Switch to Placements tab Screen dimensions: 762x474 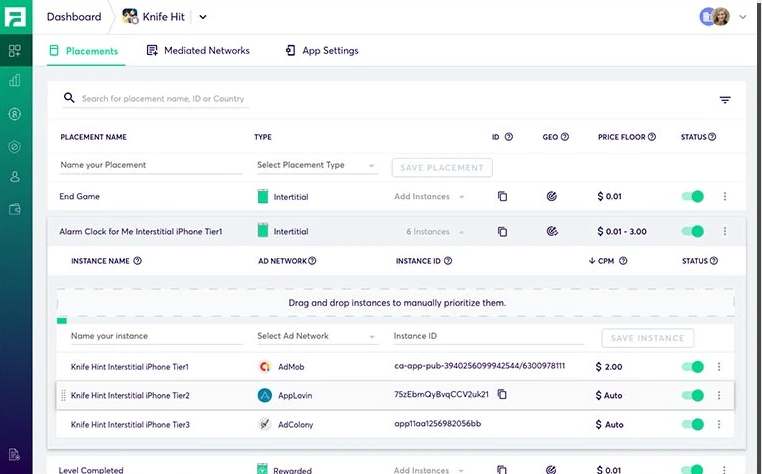click(85, 51)
